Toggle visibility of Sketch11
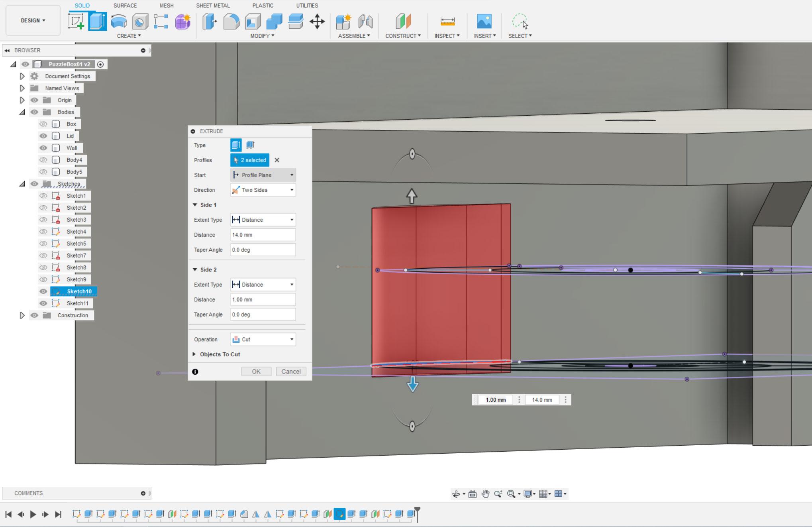This screenshot has height=527, width=812. pyautogui.click(x=43, y=303)
